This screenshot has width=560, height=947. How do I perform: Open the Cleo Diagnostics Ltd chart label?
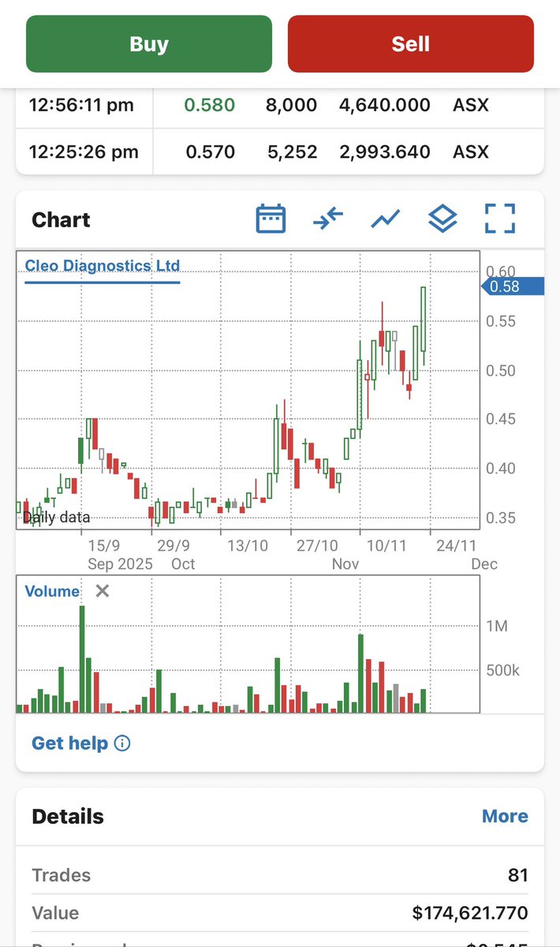pos(103,266)
